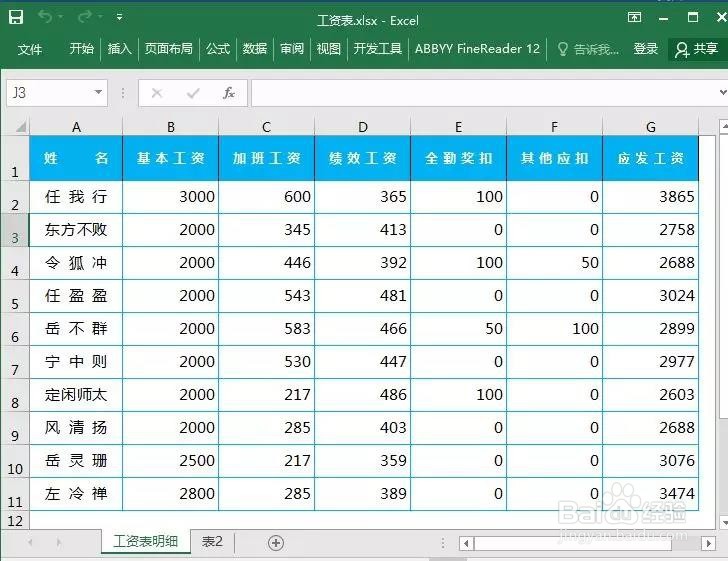
Task: Click the Enter checkmark formula bar icon
Action: click(193, 93)
